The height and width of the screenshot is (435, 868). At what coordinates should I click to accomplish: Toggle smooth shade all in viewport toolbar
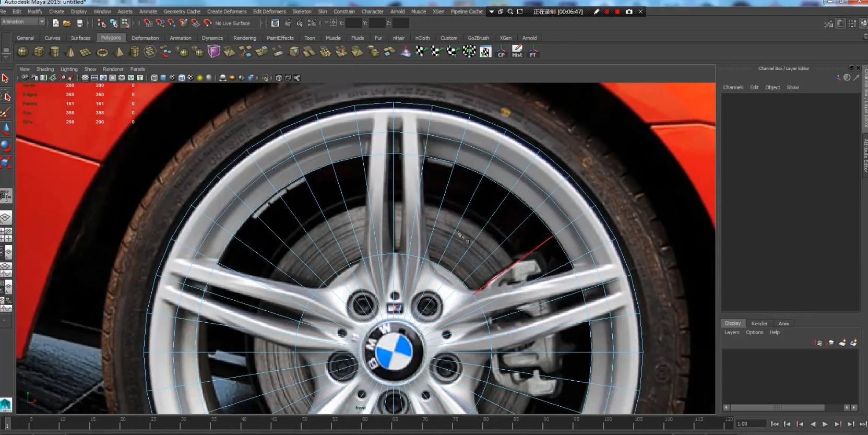[x=163, y=78]
